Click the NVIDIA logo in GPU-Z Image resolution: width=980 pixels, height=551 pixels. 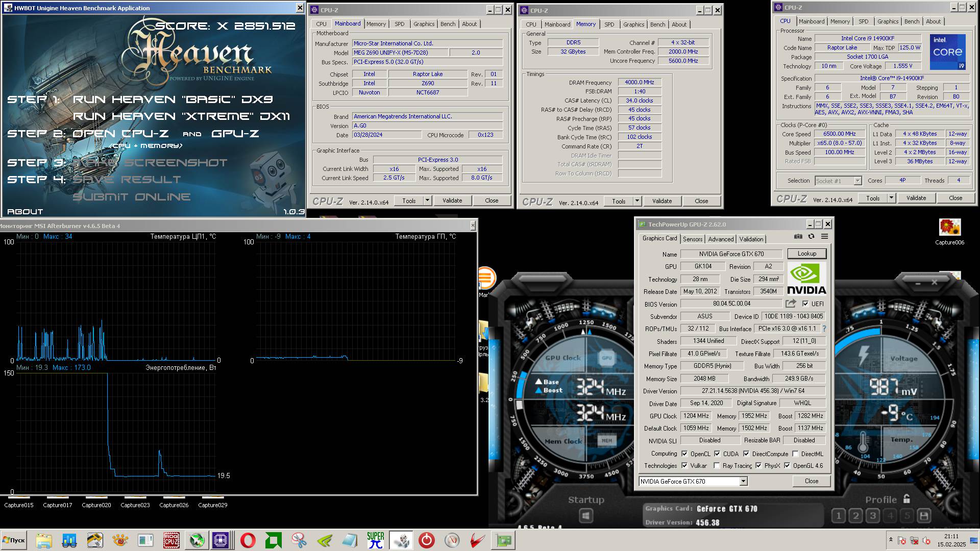(806, 279)
